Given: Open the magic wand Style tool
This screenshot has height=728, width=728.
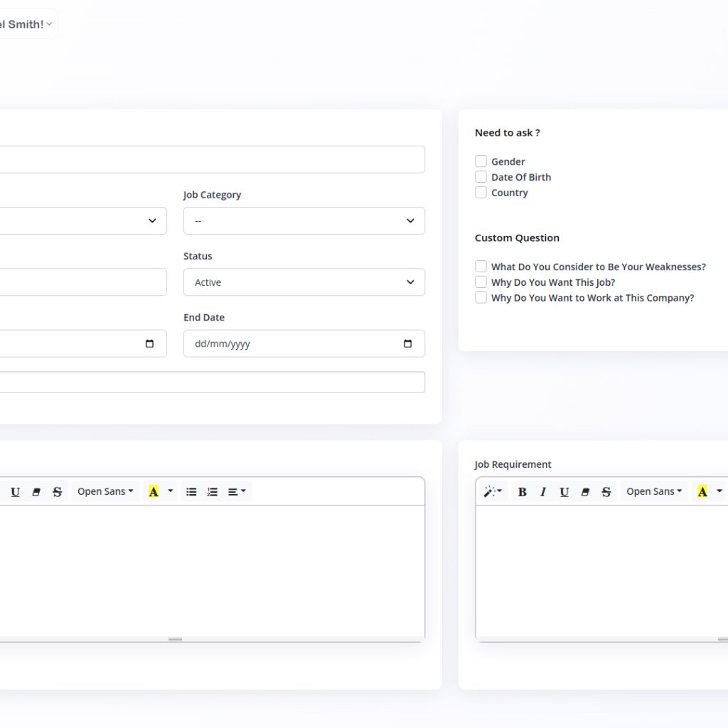Looking at the screenshot, I should click(492, 492).
